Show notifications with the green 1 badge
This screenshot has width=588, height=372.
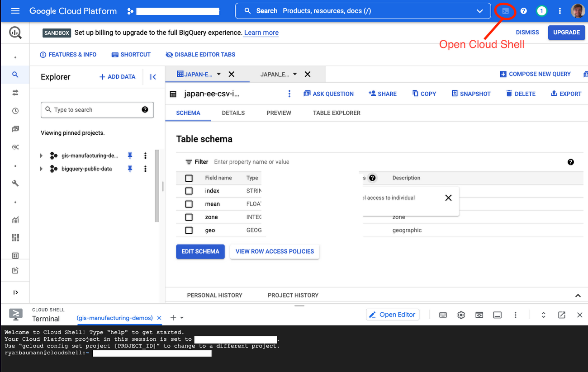point(541,11)
